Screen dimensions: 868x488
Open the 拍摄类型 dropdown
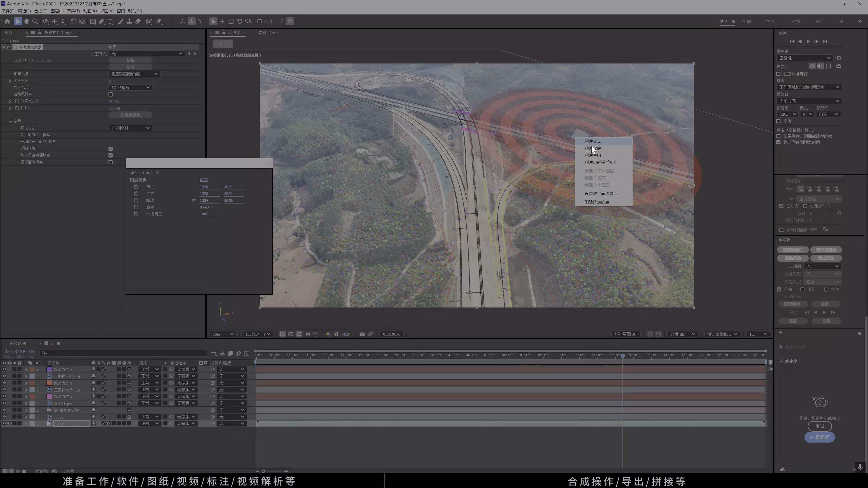pos(134,74)
